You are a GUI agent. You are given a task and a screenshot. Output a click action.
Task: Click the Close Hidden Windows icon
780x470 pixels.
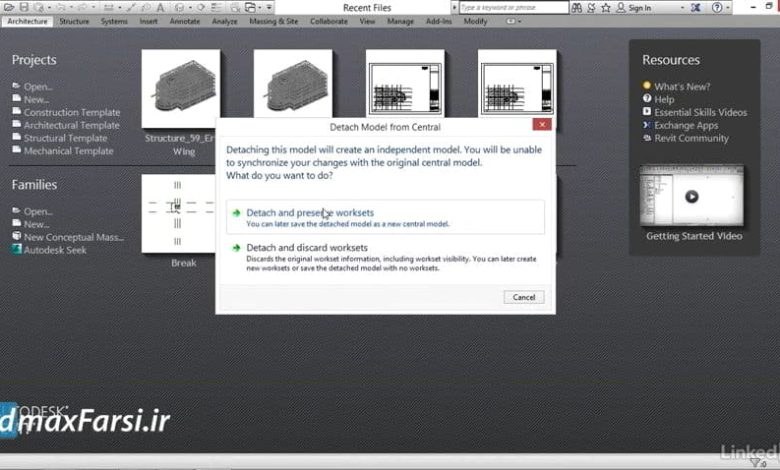point(235,8)
